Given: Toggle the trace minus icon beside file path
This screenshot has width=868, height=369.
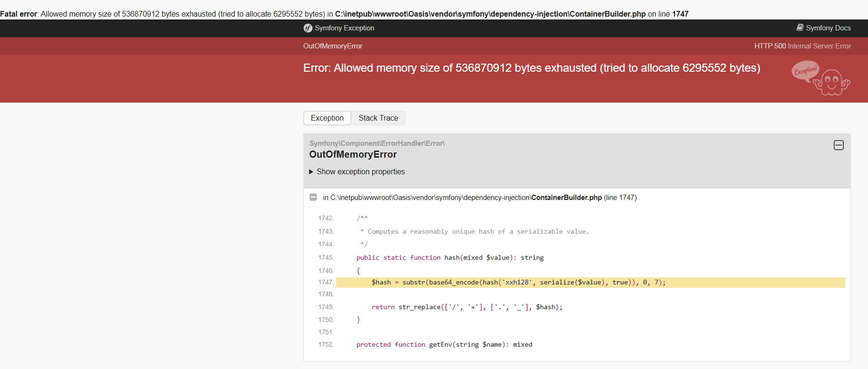Looking at the screenshot, I should [x=313, y=197].
